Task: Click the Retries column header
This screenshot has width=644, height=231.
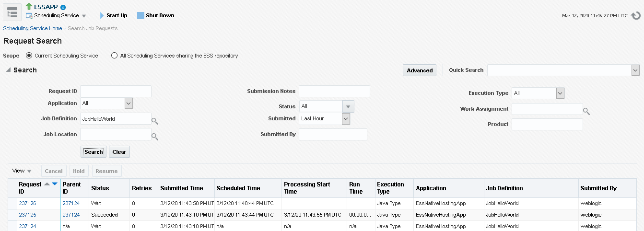Action: 144,188
